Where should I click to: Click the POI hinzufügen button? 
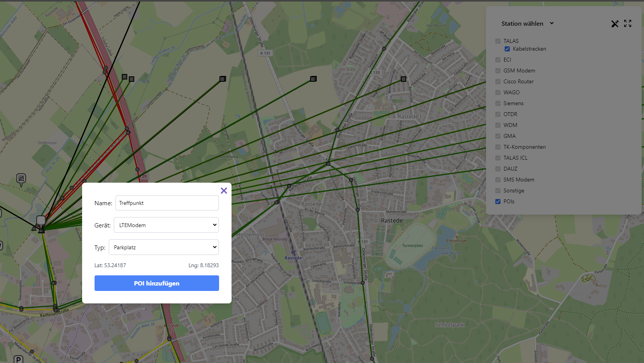[157, 283]
